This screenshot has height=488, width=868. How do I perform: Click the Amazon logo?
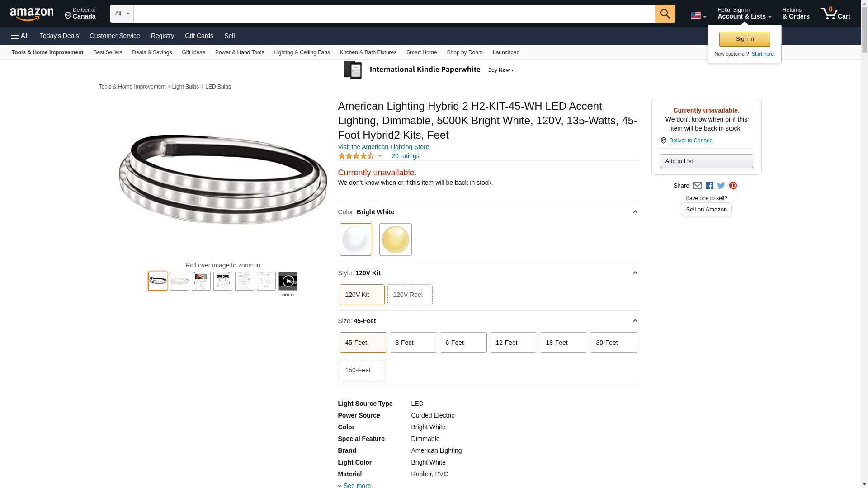[x=32, y=14]
